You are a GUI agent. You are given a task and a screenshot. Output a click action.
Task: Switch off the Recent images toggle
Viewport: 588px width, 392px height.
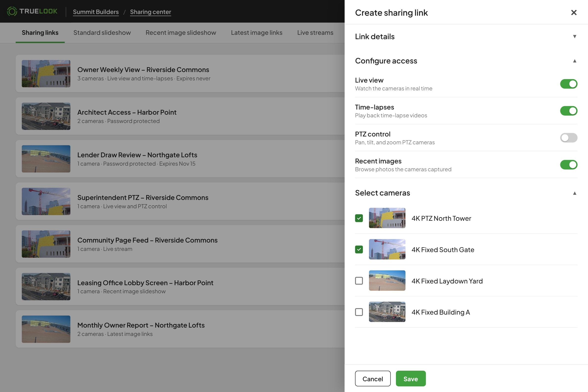(568, 165)
